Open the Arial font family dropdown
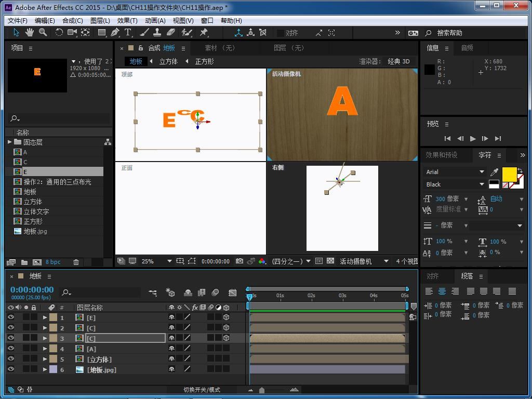This screenshot has height=399, width=532. click(455, 172)
